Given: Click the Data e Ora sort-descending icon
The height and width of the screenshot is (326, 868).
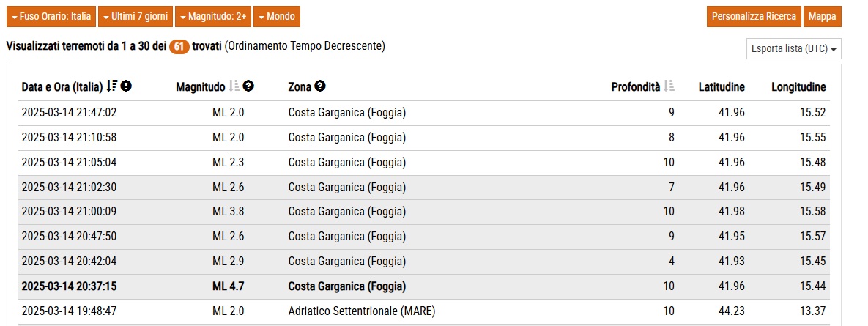Looking at the screenshot, I should coord(111,86).
